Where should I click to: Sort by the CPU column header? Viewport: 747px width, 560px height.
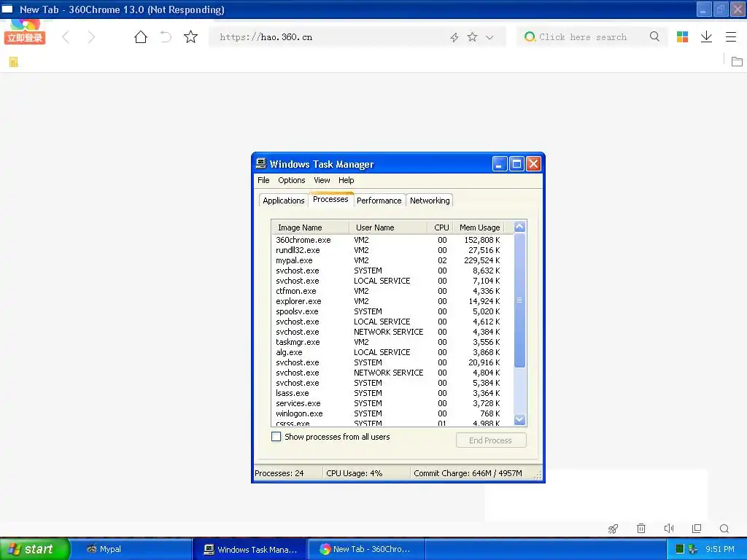(x=440, y=227)
